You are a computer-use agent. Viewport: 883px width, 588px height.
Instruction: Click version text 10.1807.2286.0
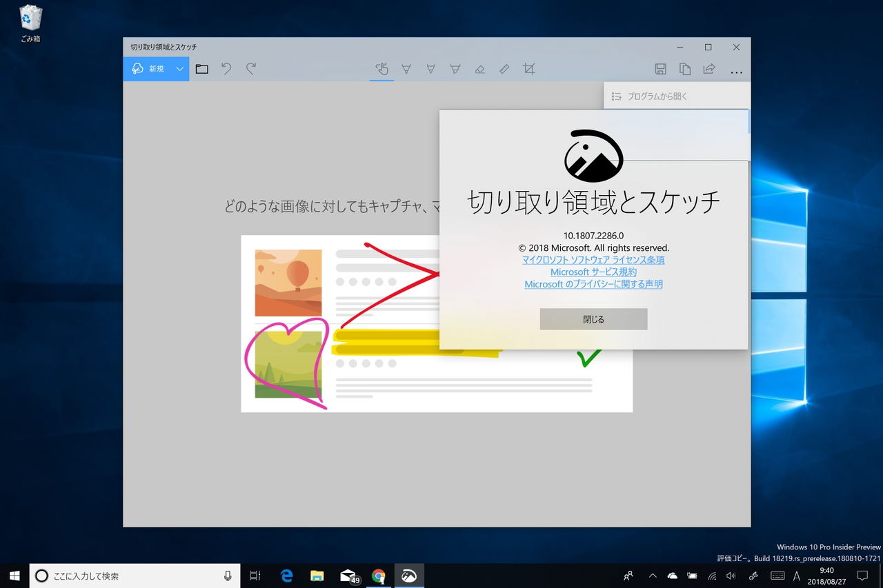coord(593,235)
